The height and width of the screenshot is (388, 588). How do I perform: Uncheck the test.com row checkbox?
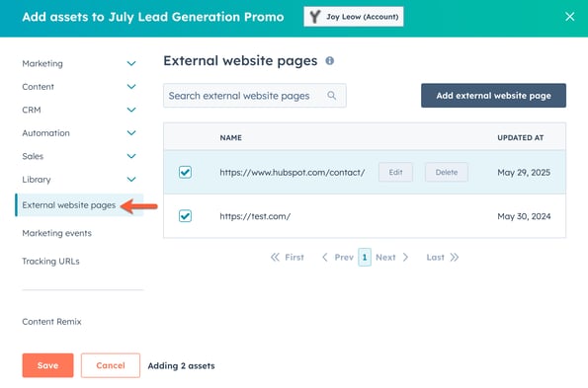(x=185, y=216)
